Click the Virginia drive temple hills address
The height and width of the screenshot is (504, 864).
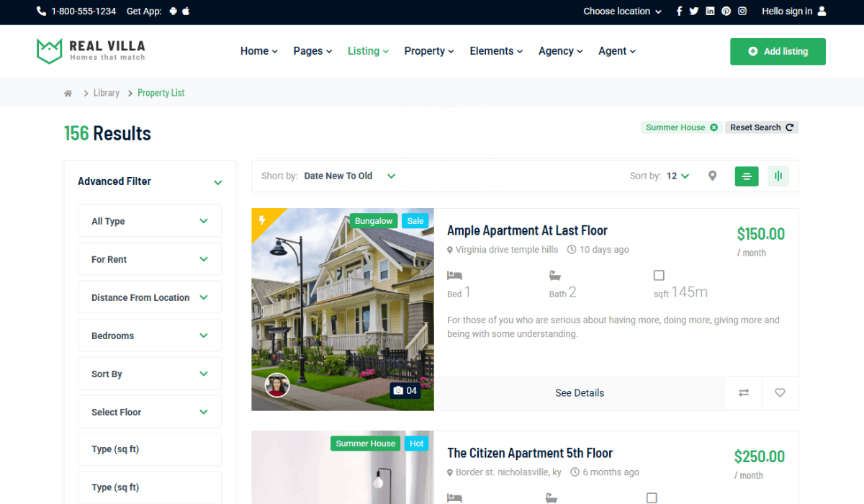(x=507, y=250)
